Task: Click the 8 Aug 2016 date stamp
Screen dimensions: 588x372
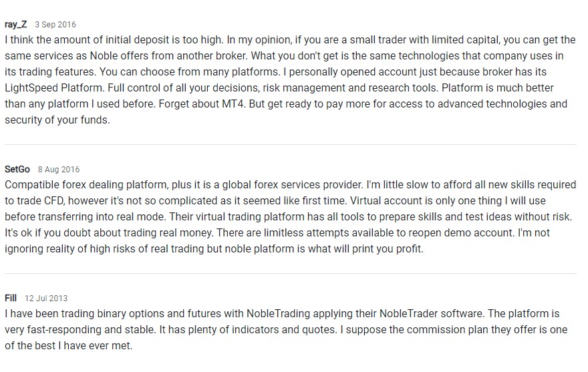Action: pyautogui.click(x=59, y=170)
